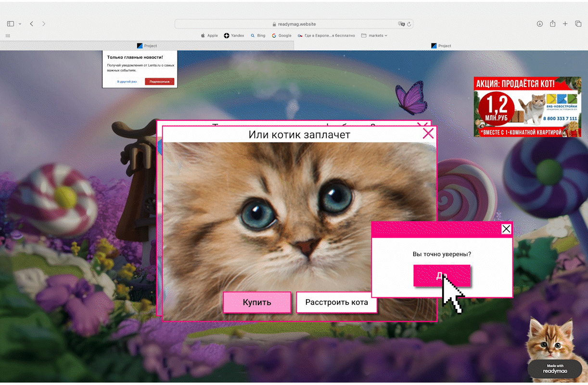The image size is (588, 385).
Task: Open the Safari downloads icon
Action: click(x=540, y=24)
